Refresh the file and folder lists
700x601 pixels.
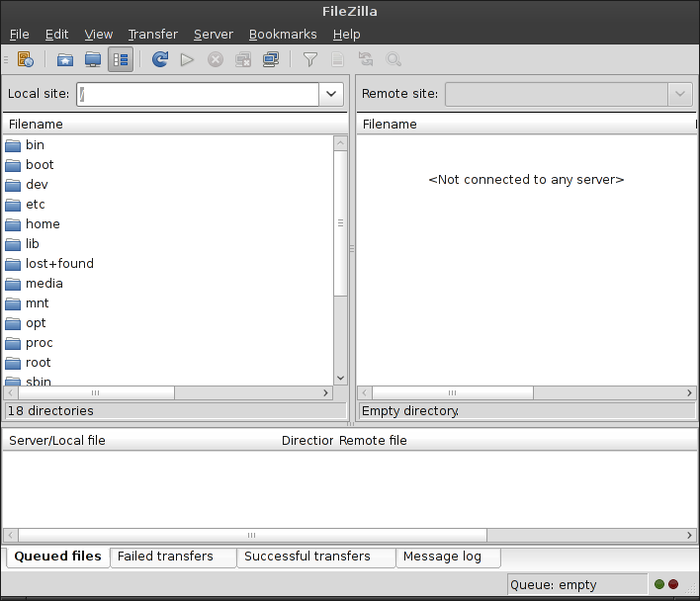pos(160,59)
